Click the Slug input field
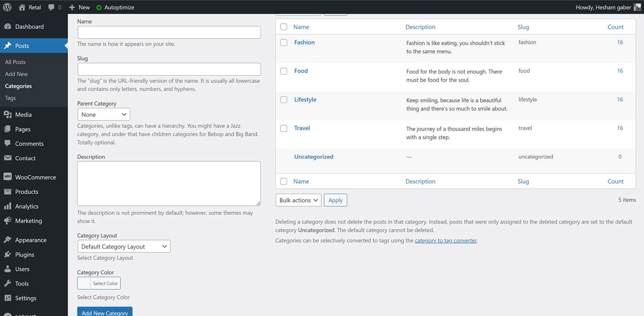Viewport: 644px width, 316px height. [169, 69]
